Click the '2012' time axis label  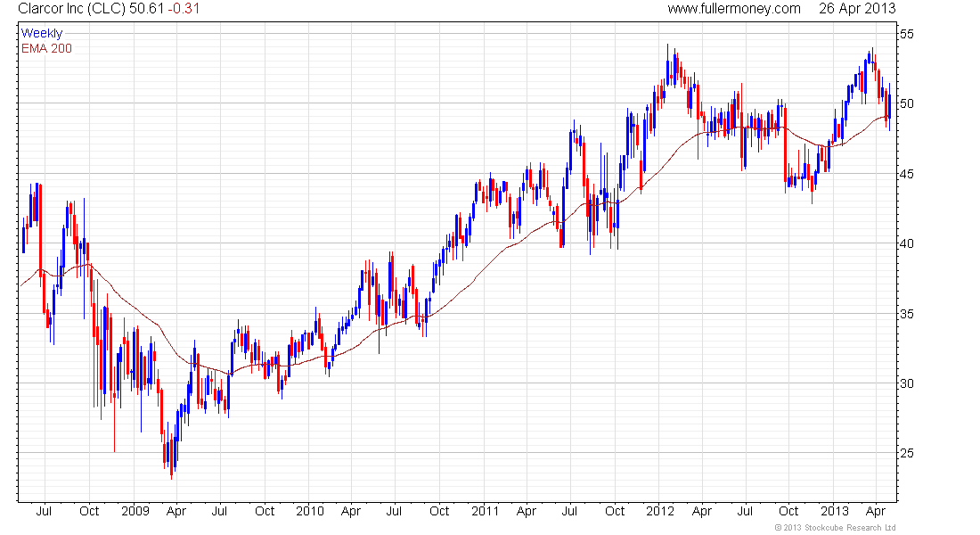point(660,511)
